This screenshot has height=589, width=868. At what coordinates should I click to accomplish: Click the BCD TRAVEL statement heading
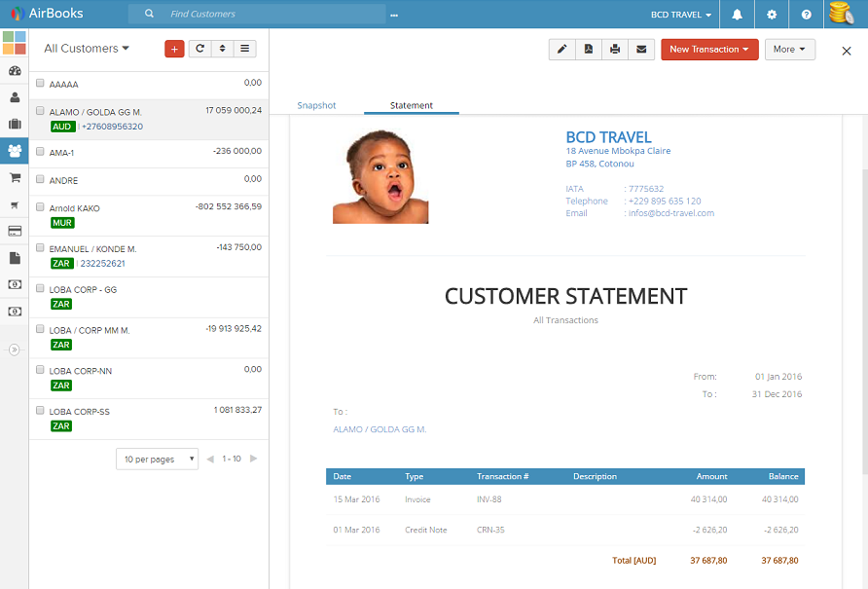tap(608, 137)
